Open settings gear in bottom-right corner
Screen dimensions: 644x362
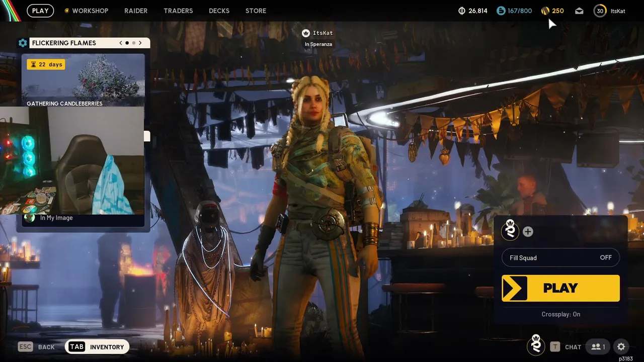pyautogui.click(x=621, y=346)
